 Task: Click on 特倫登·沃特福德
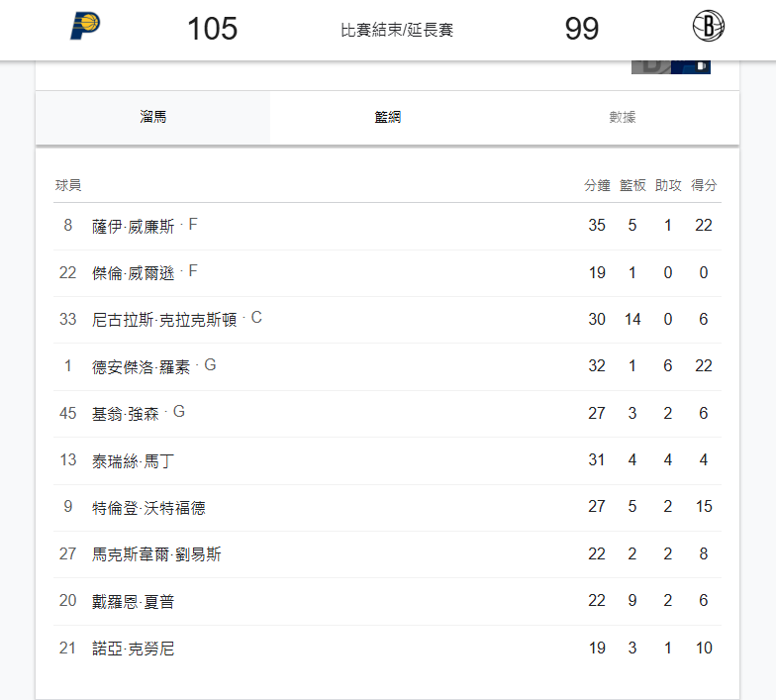point(148,507)
